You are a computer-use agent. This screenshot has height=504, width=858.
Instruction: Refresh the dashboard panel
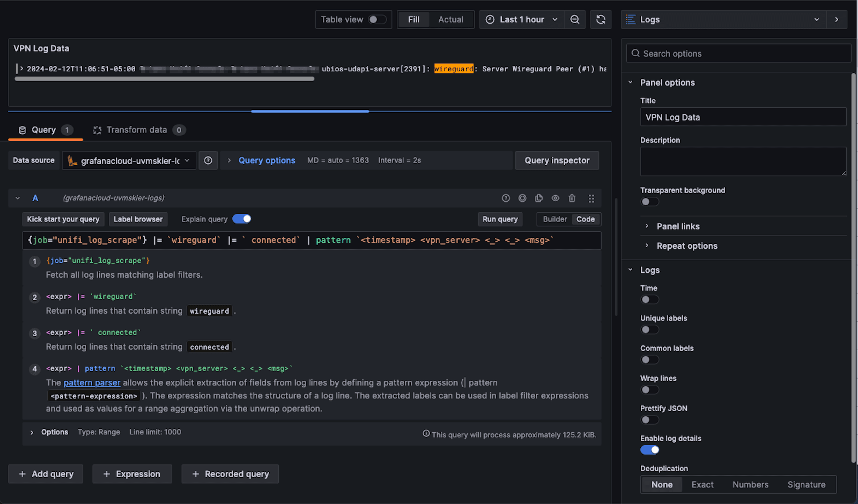click(601, 19)
